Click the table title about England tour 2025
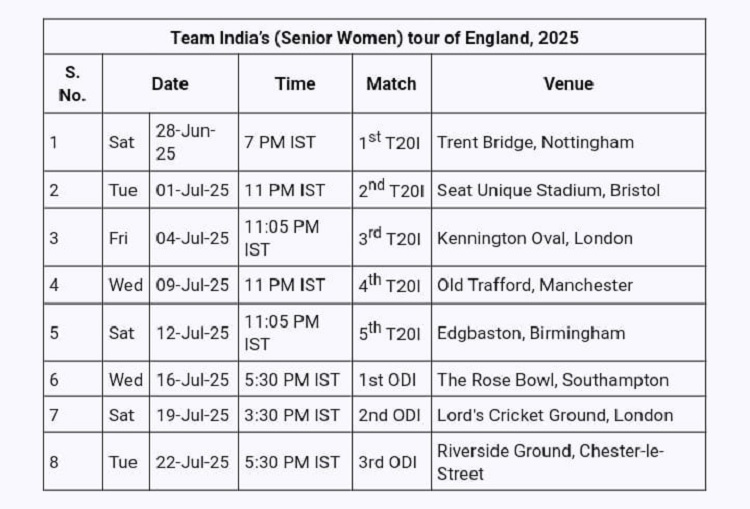Screen dimensions: 750x509 point(374,38)
